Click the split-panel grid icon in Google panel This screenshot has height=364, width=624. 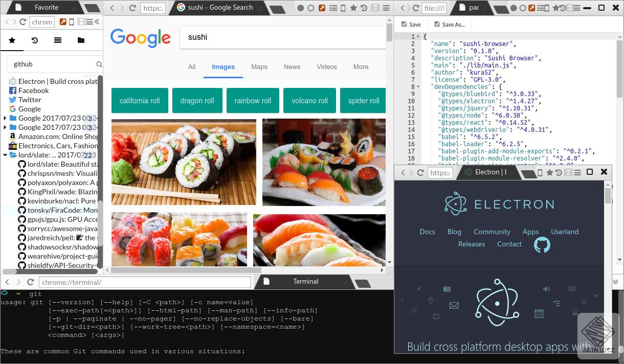click(375, 8)
